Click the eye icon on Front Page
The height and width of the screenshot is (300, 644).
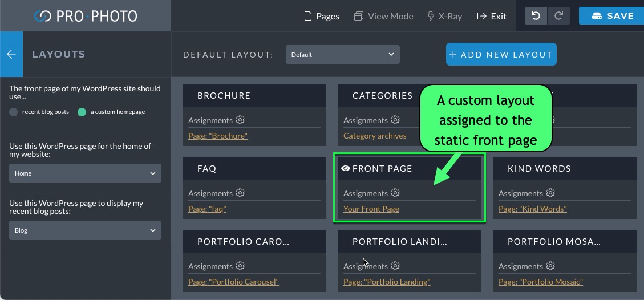pyautogui.click(x=346, y=168)
